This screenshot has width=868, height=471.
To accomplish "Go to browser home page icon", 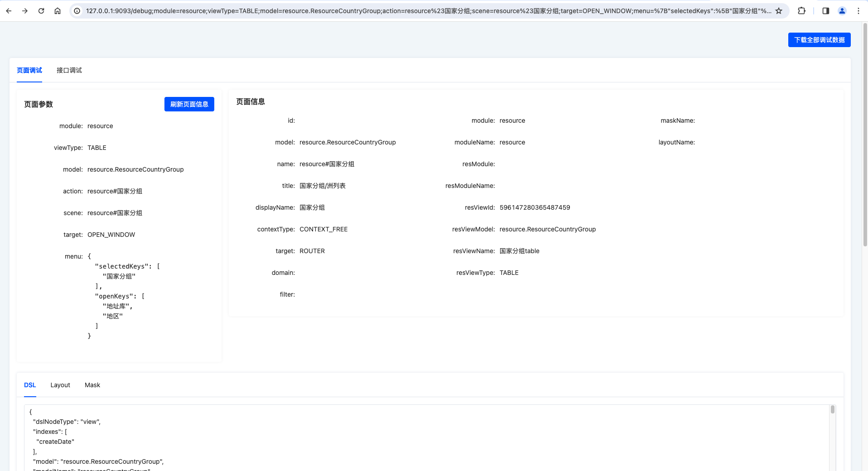I will coord(58,11).
